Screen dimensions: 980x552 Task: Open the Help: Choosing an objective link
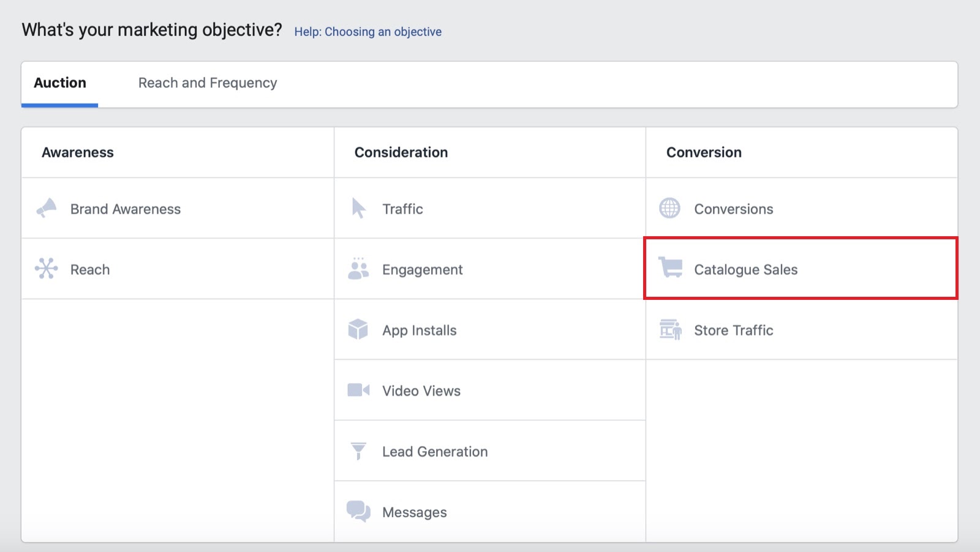(367, 31)
